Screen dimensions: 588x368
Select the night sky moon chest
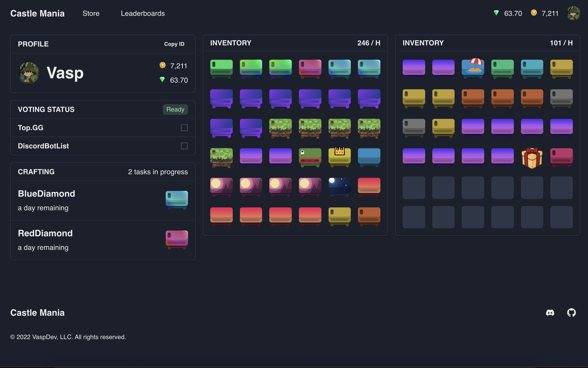[340, 187]
